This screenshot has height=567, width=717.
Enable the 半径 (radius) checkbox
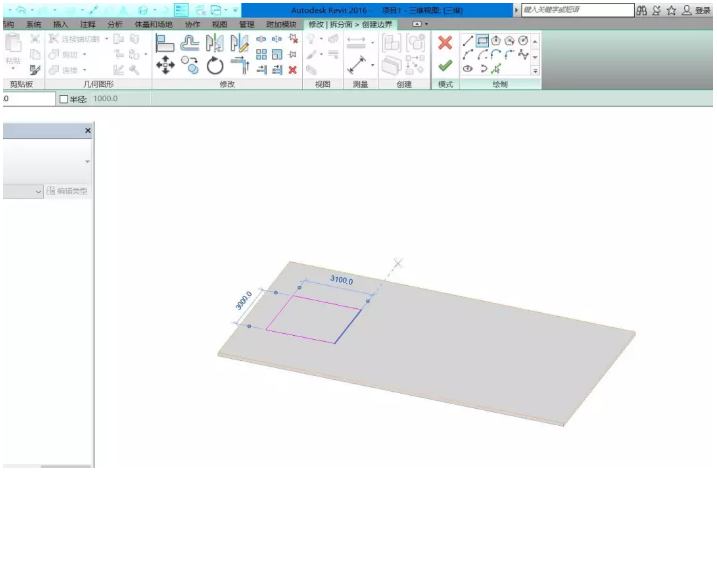64,99
